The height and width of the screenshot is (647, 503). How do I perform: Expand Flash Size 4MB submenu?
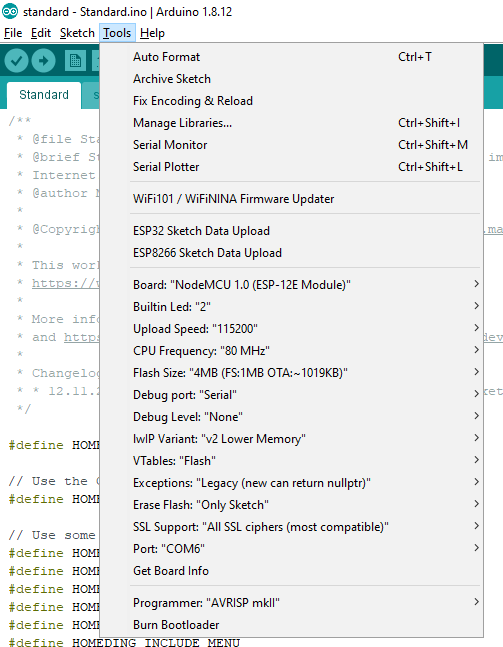(x=291, y=373)
